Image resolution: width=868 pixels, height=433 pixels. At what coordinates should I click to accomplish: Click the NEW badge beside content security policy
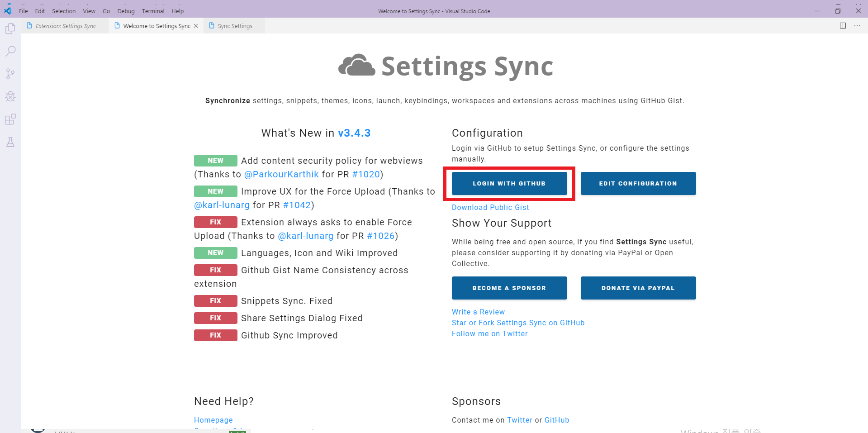pos(216,161)
